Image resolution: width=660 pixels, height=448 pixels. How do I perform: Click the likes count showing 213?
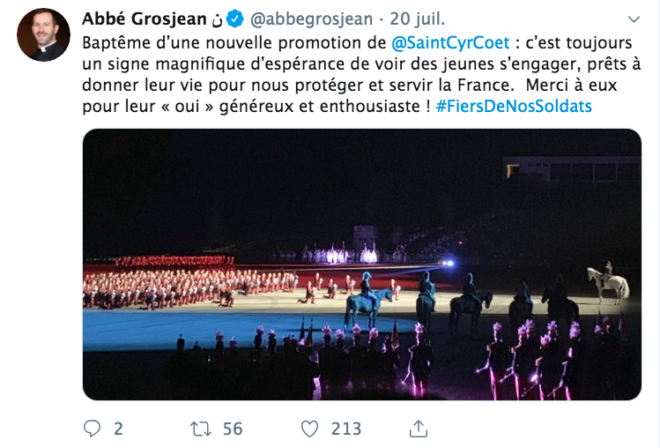pos(346,429)
